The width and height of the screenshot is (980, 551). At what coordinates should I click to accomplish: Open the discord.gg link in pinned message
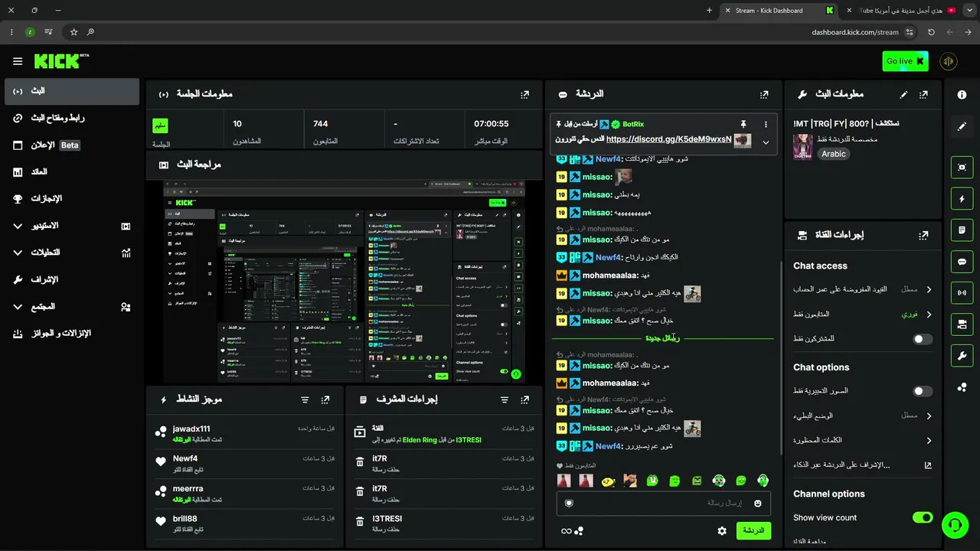668,139
